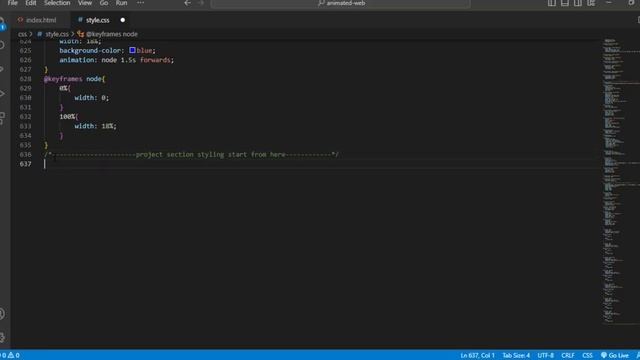Select the style.css tab
The image size is (640, 360).
98,20
